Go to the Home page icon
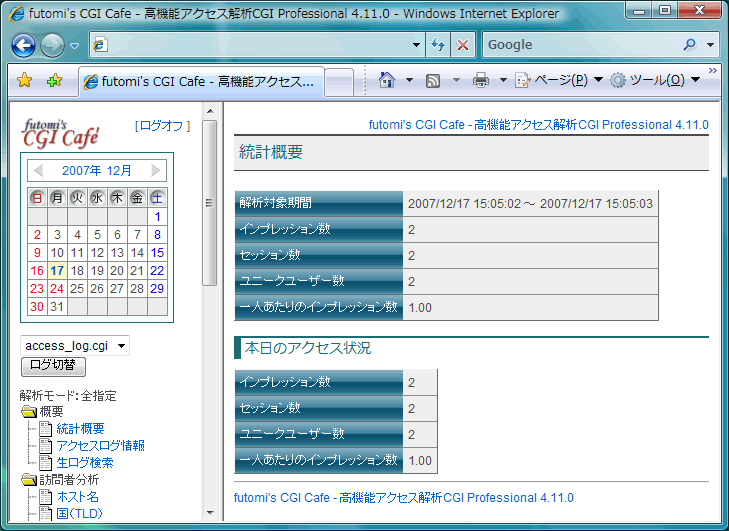Screen dimensions: 729x531 pyautogui.click(x=386, y=80)
